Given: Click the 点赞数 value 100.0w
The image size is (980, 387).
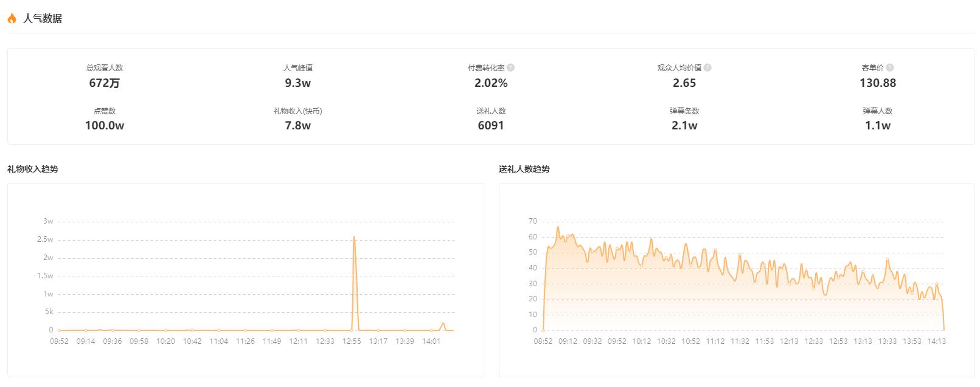Looking at the screenshot, I should (x=105, y=126).
